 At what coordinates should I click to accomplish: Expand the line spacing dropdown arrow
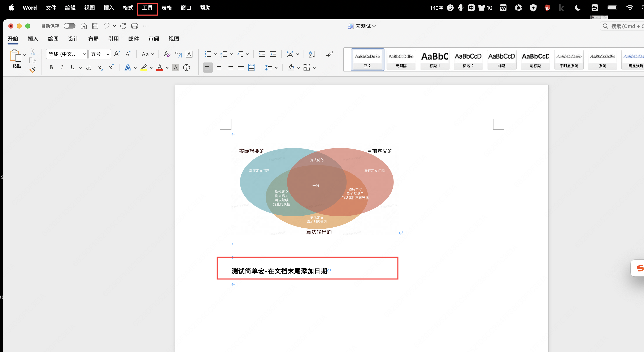tap(276, 68)
